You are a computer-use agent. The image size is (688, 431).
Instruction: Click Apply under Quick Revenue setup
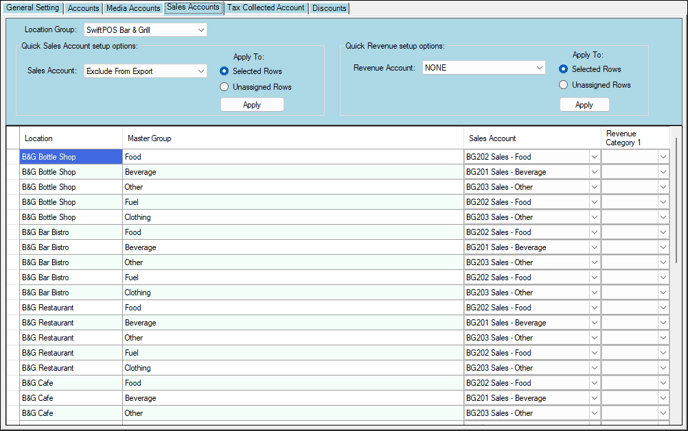click(x=584, y=104)
